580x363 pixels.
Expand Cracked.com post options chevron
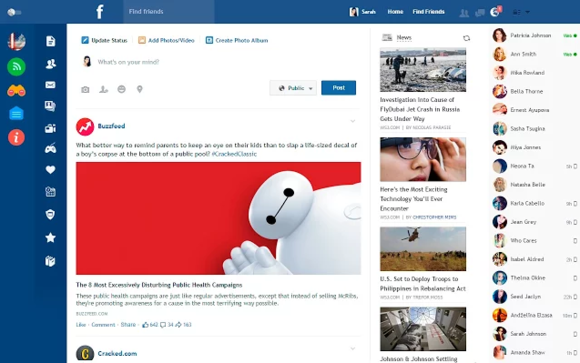[x=353, y=349]
